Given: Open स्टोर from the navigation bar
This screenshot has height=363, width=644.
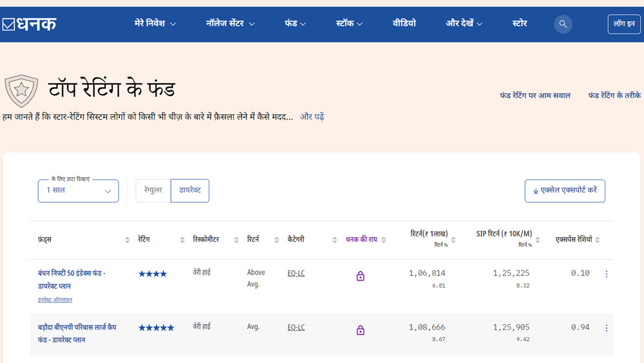Looking at the screenshot, I should pos(520,24).
